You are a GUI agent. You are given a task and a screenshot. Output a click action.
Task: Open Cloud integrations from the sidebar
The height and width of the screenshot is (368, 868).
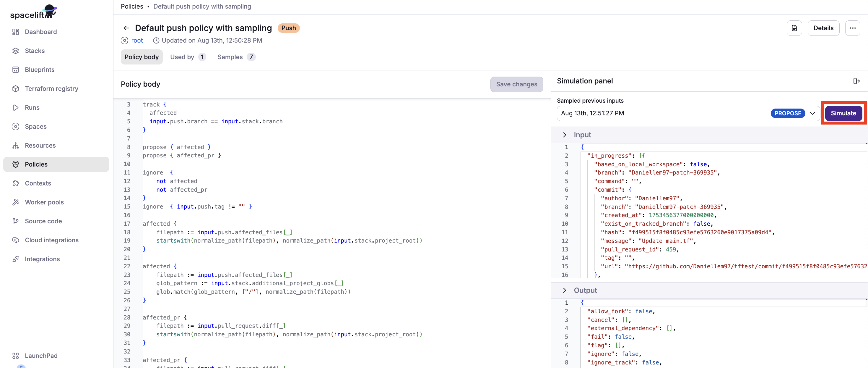16,240
